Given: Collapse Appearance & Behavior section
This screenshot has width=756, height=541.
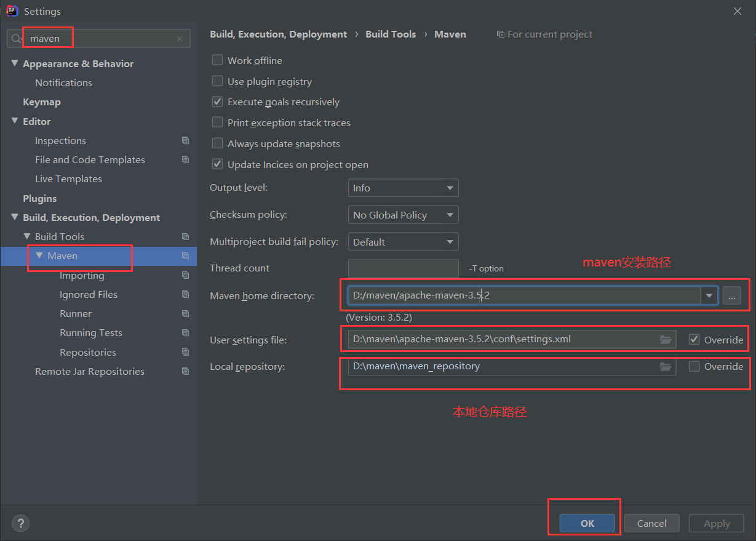Looking at the screenshot, I should point(15,63).
